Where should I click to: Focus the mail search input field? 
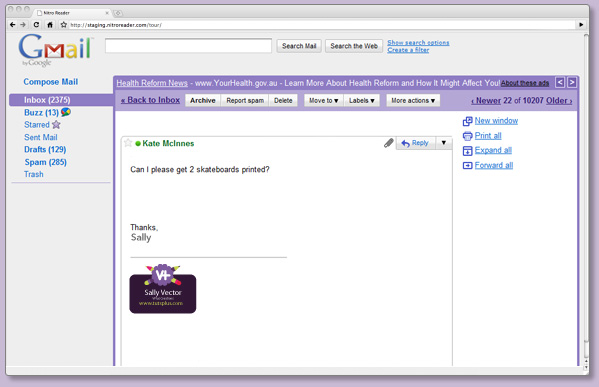click(x=188, y=46)
